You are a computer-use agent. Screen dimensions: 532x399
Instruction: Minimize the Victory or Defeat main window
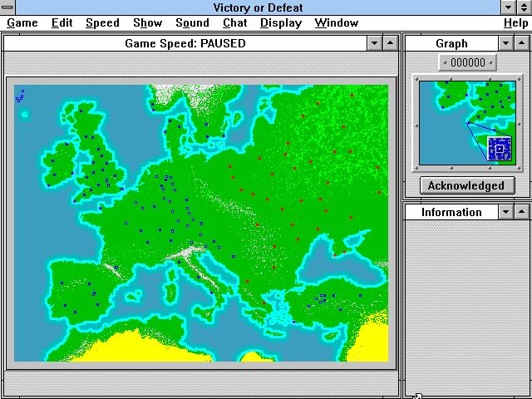[508, 7]
